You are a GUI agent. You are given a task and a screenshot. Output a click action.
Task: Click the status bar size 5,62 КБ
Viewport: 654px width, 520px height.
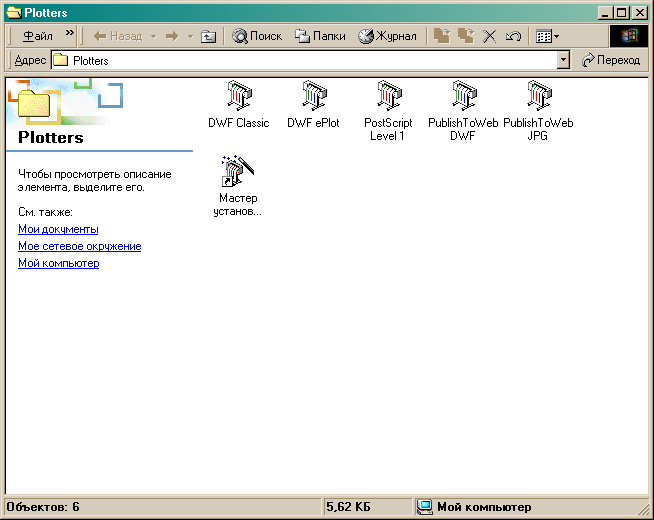pyautogui.click(x=348, y=507)
